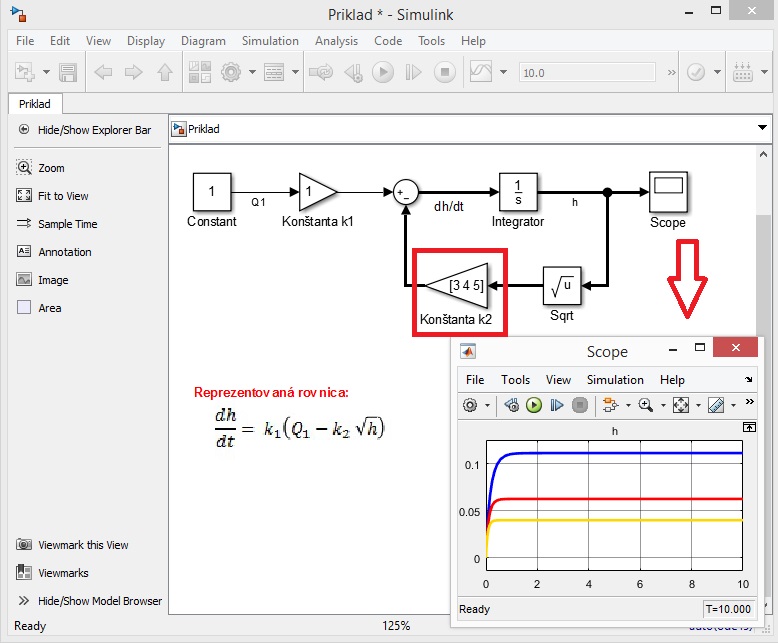Image resolution: width=778 pixels, height=643 pixels.
Task: Click the Model Advisor checkmark icon
Action: (696, 72)
